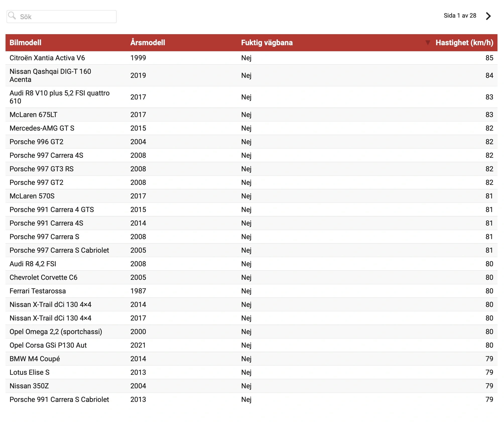Image resolution: width=504 pixels, height=424 pixels.
Task: Click the Nej value in Lotus Elise S row
Action: click(x=246, y=373)
